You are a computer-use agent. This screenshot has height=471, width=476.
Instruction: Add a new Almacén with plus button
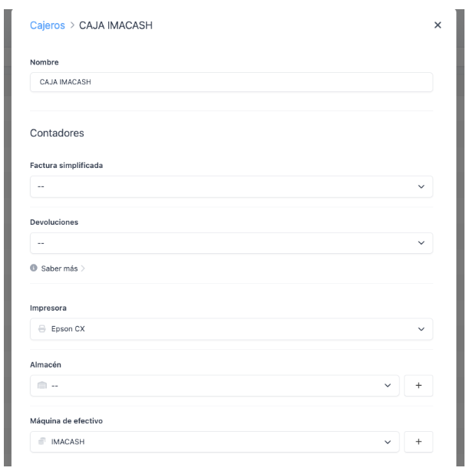coord(418,386)
